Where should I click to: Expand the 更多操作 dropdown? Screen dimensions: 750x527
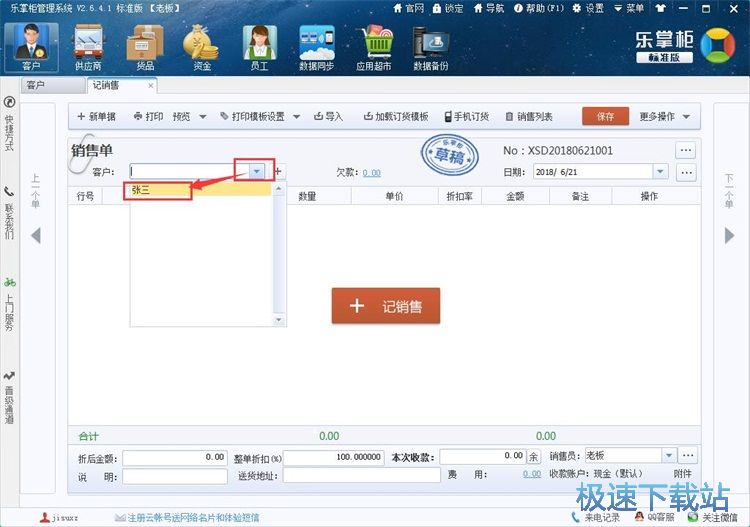665,116
